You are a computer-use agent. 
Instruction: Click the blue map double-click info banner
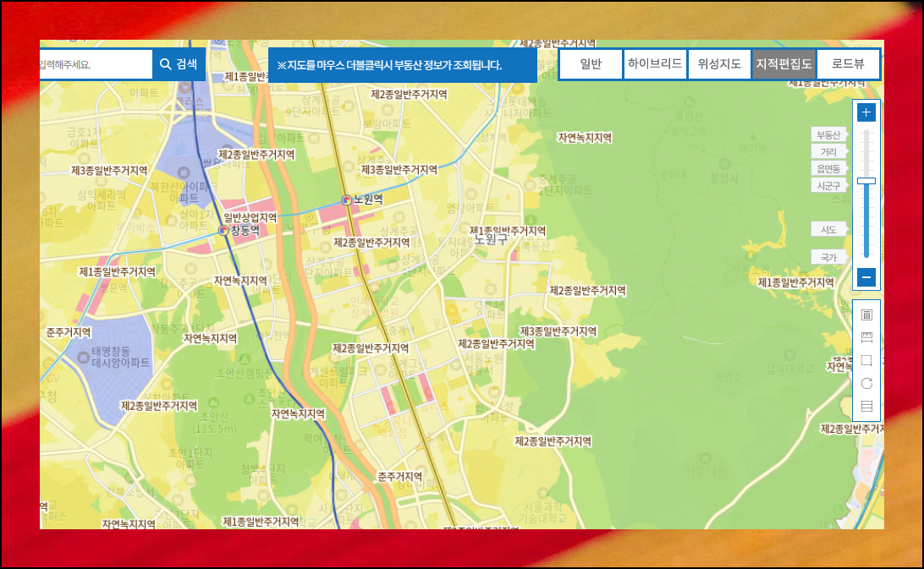point(403,65)
